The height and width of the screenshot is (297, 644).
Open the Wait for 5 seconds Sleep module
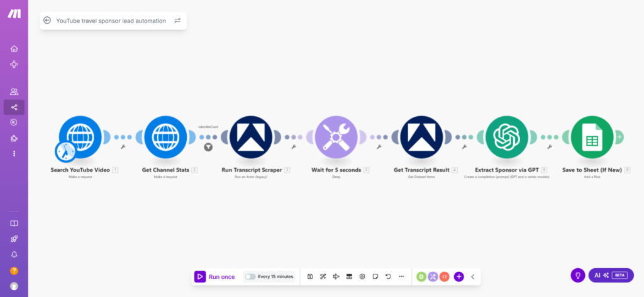coord(336,137)
